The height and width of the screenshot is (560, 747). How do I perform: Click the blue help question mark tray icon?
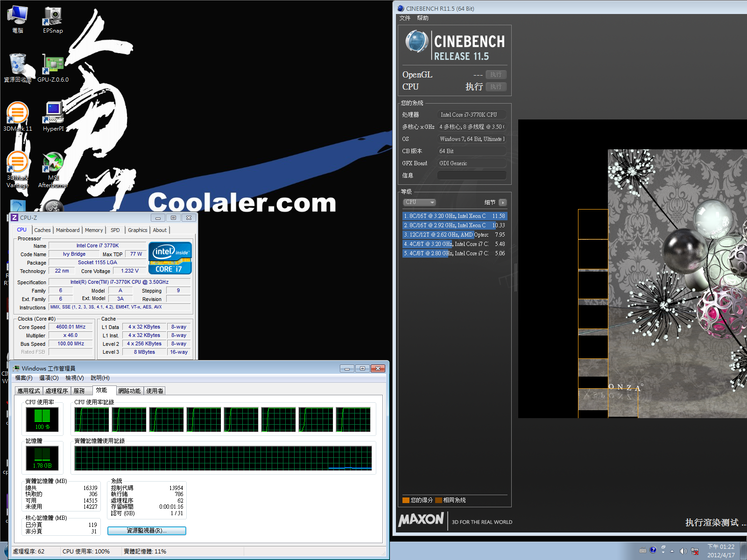[x=653, y=550]
